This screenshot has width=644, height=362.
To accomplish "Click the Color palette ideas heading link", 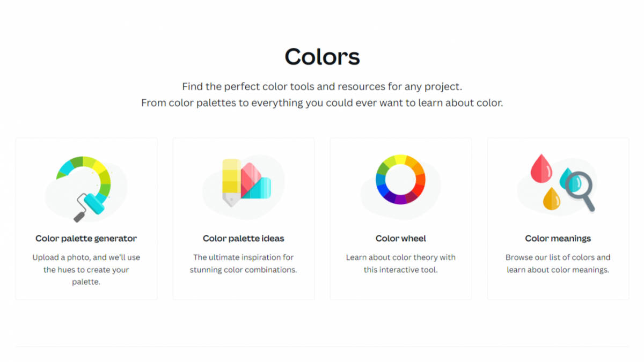I will tap(243, 238).
